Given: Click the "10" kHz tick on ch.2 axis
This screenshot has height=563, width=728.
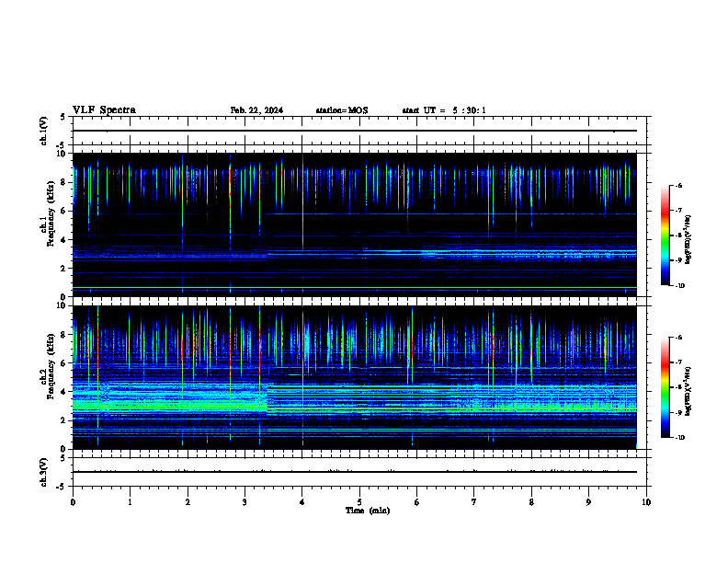Looking at the screenshot, I should [63, 305].
